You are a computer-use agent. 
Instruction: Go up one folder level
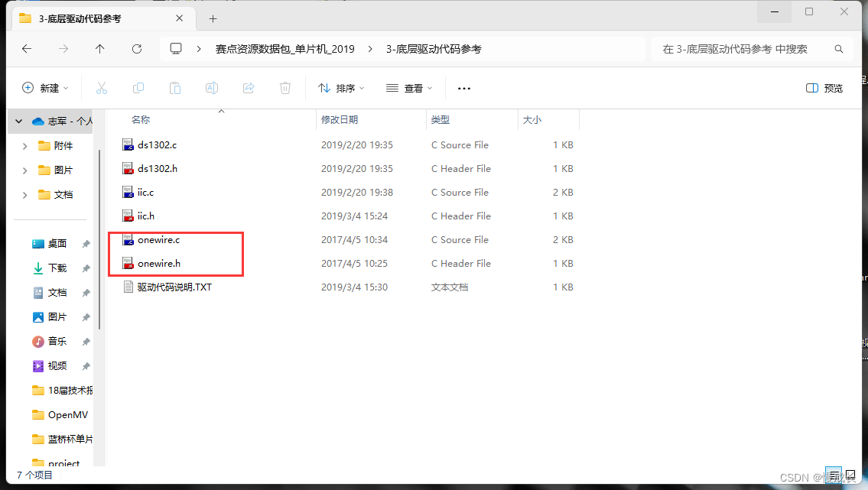[x=99, y=49]
